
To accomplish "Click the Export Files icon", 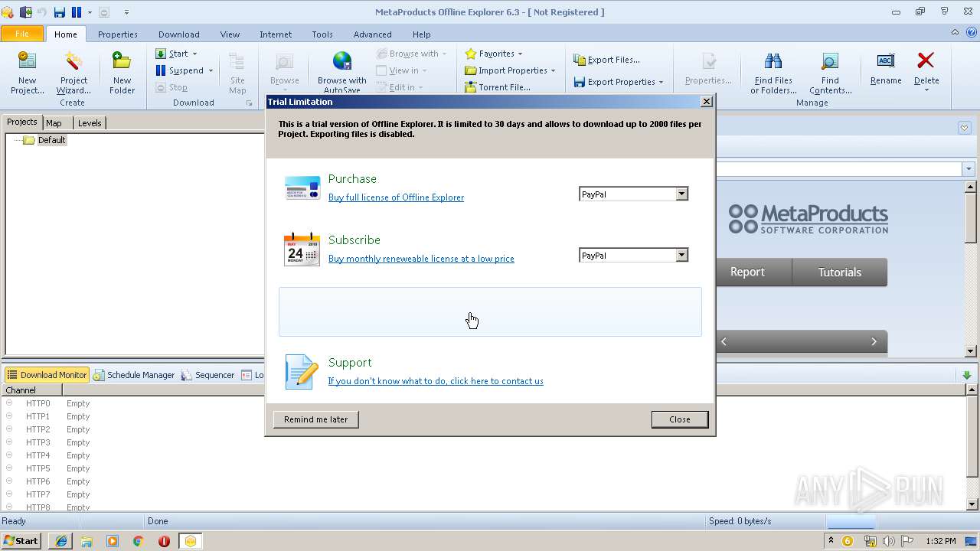I will (x=580, y=60).
